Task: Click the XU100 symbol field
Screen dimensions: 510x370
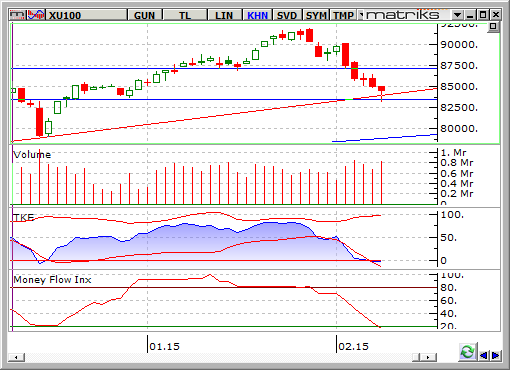Action: (86, 15)
